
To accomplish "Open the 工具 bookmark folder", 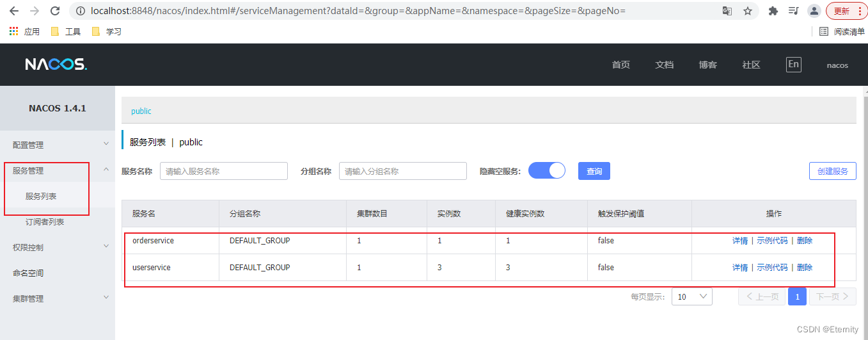I will point(65,31).
